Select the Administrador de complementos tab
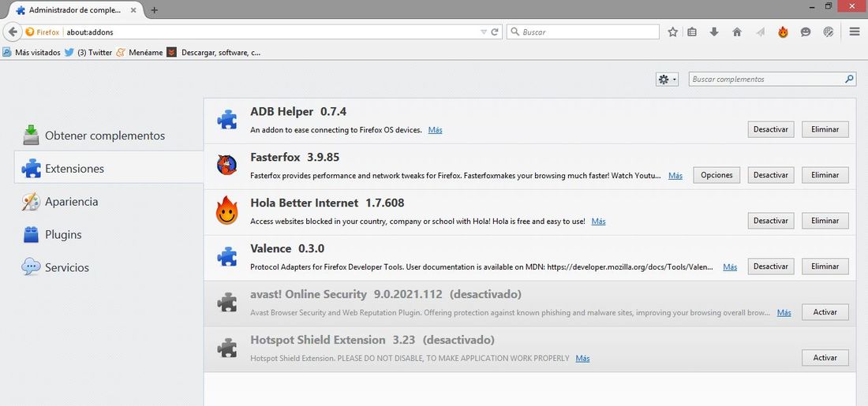The image size is (868, 406). pyautogui.click(x=76, y=10)
